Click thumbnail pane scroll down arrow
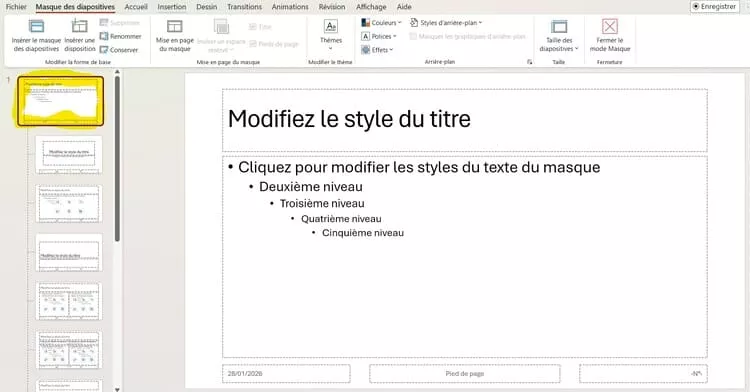The width and height of the screenshot is (750, 392). coord(117,389)
